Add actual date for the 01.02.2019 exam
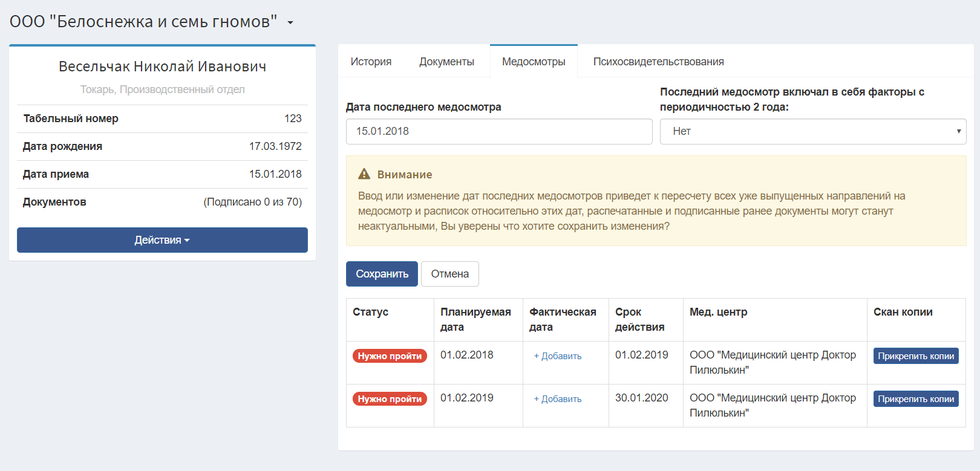The height and width of the screenshot is (471, 980). tap(558, 399)
